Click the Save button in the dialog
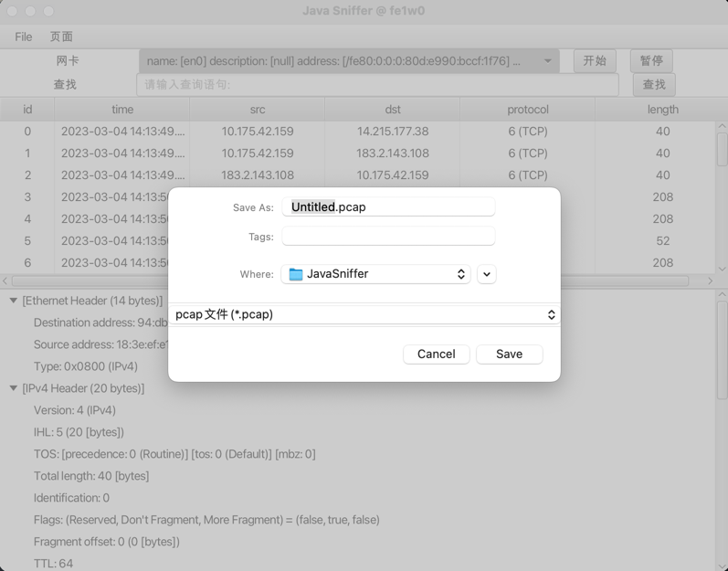Screen dimensions: 728x571 pos(510,354)
